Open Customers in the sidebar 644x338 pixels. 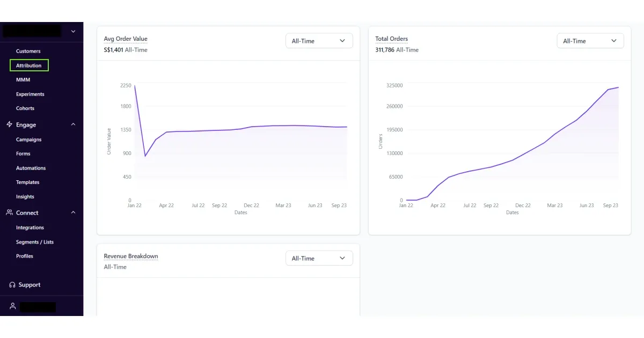point(28,51)
